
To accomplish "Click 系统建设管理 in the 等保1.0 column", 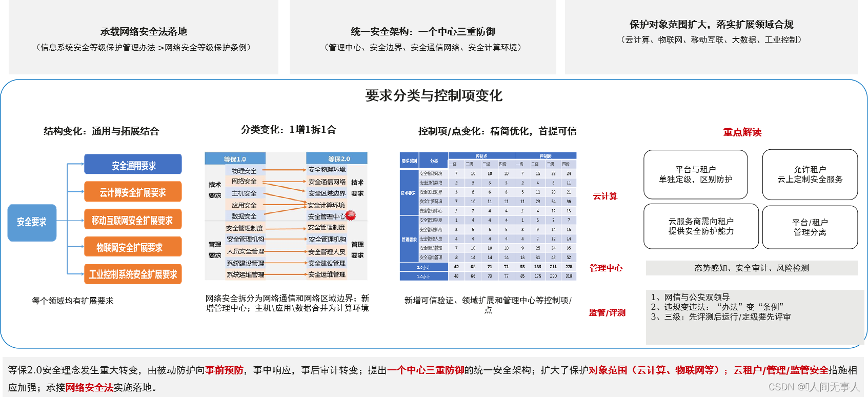I will tap(246, 263).
